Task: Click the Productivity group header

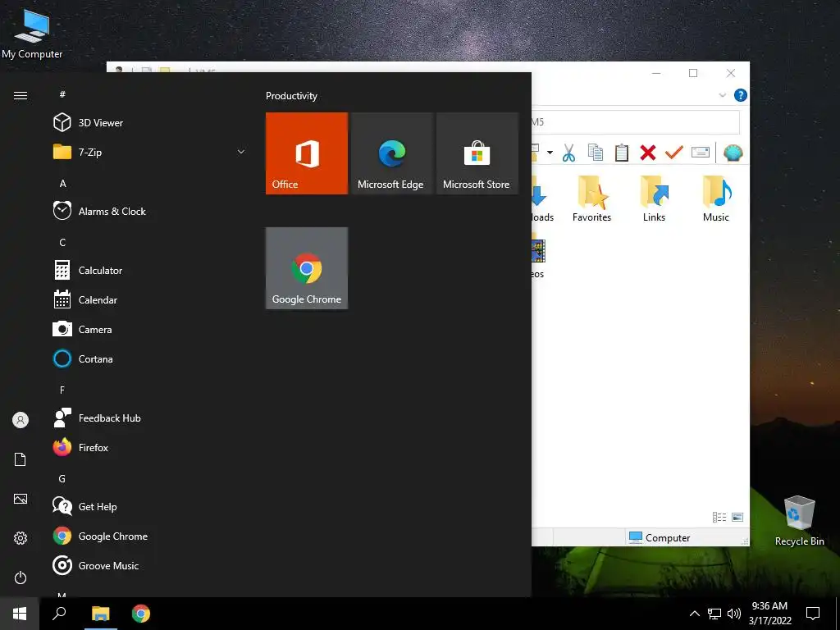Action: point(291,96)
